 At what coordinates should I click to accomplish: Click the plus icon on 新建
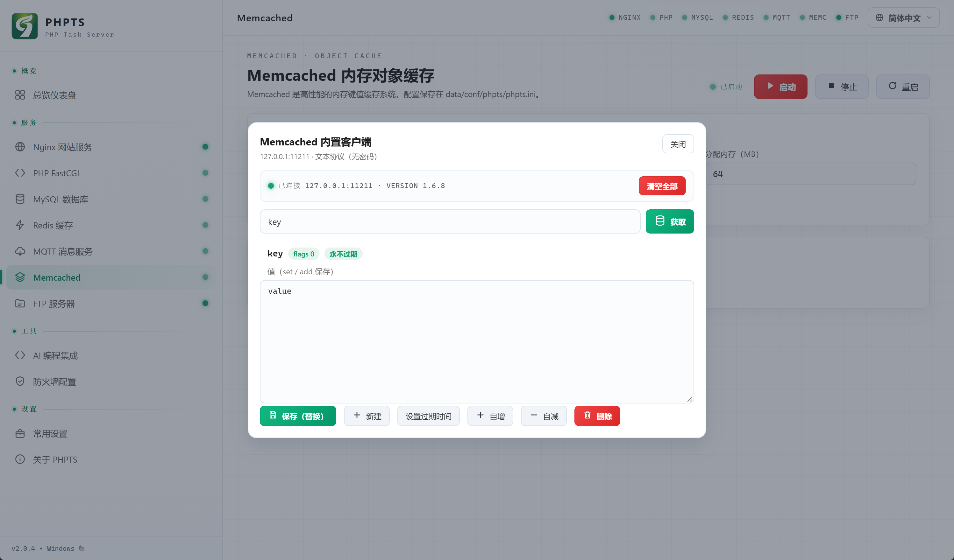point(357,416)
